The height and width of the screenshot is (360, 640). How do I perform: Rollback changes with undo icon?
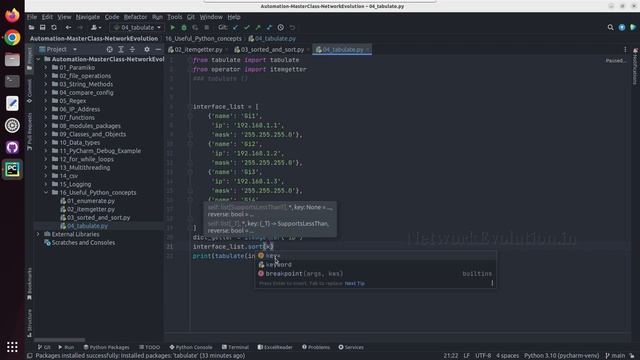pyautogui.click(x=292, y=27)
